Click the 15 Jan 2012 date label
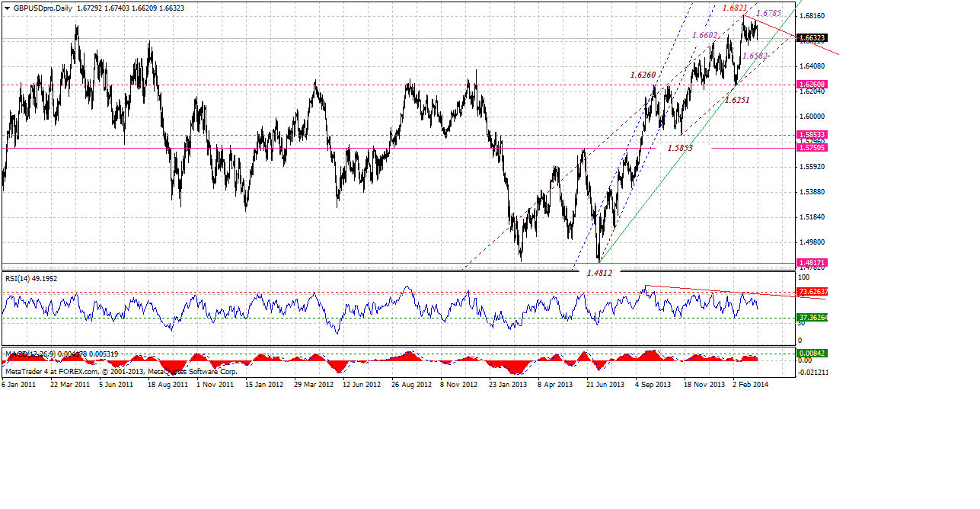The image size is (980, 509). click(264, 385)
